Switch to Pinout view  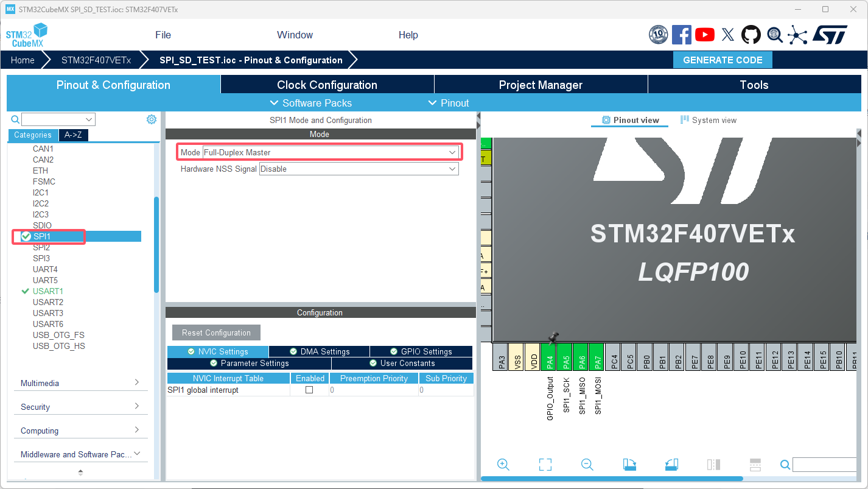click(629, 120)
